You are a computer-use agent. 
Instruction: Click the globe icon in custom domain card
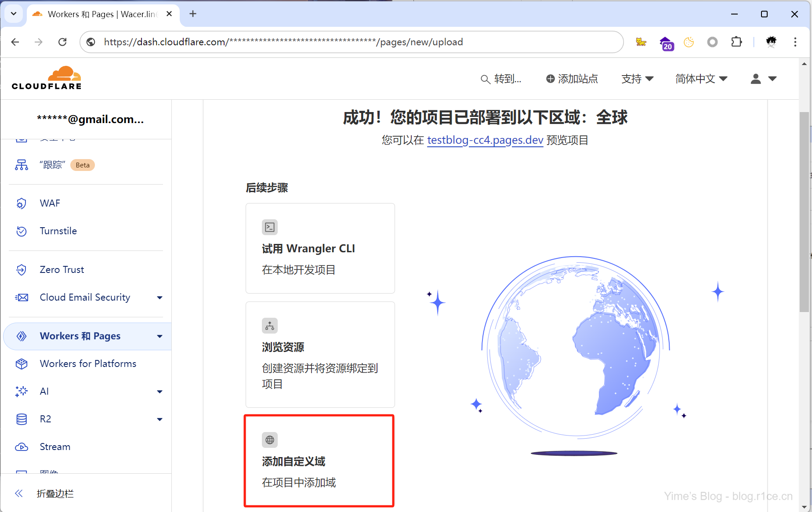pos(270,440)
